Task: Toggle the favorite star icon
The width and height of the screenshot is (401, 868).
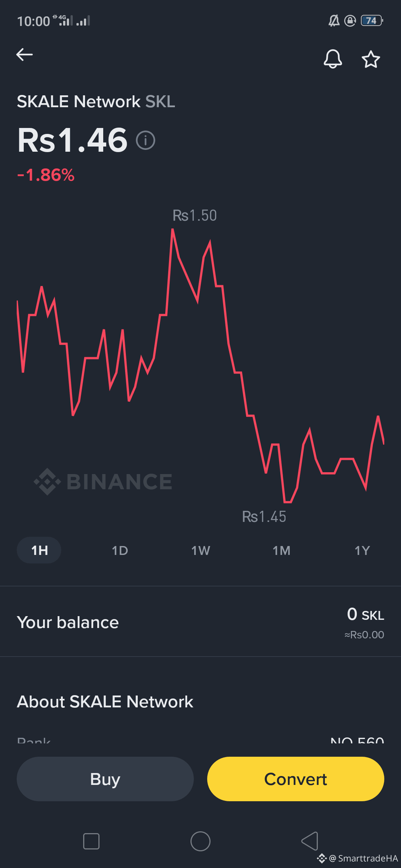Action: point(371,59)
